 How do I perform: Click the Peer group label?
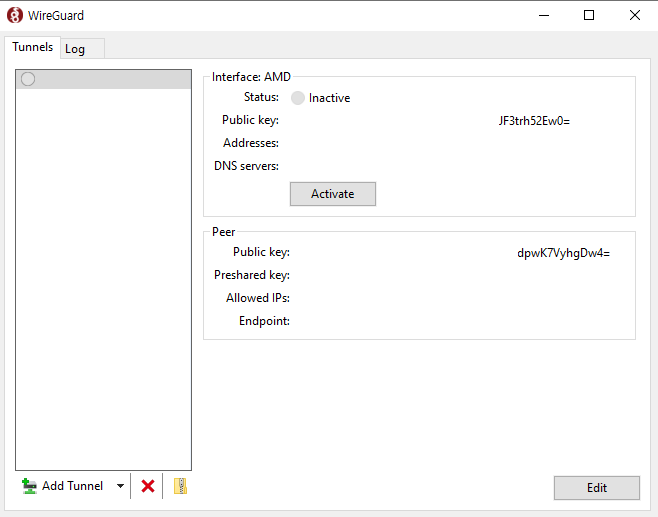click(223, 232)
